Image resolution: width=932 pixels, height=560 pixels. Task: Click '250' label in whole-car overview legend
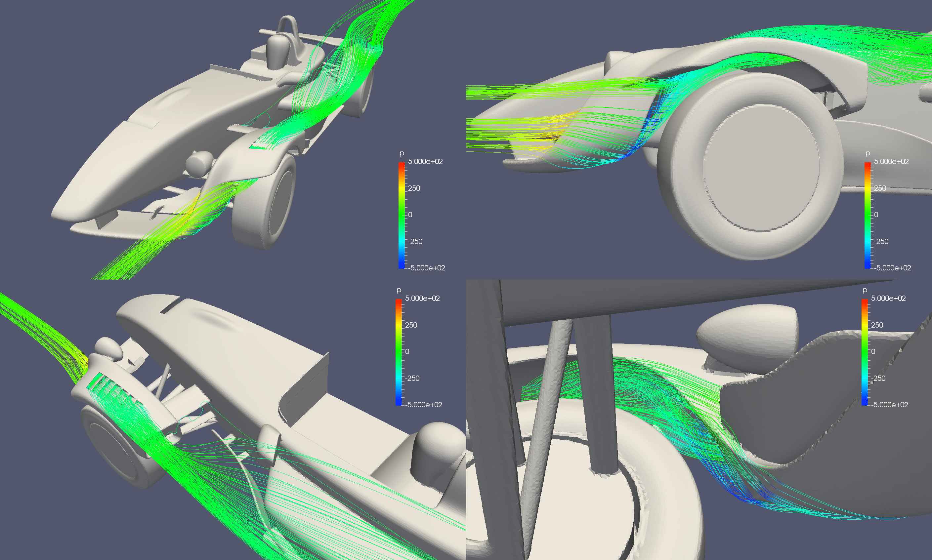coord(414,188)
